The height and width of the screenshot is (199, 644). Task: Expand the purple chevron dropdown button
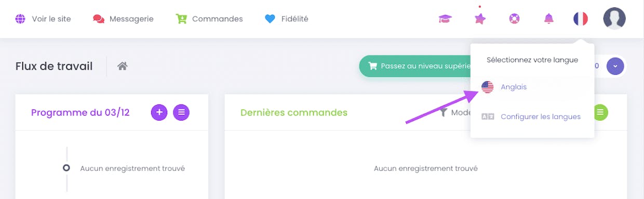(x=615, y=66)
